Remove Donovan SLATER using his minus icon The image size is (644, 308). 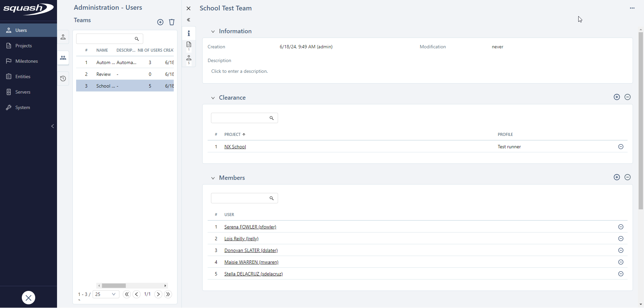621,250
